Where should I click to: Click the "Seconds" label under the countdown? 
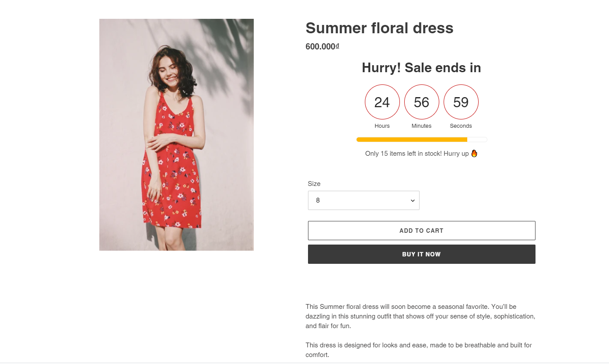coord(461,126)
